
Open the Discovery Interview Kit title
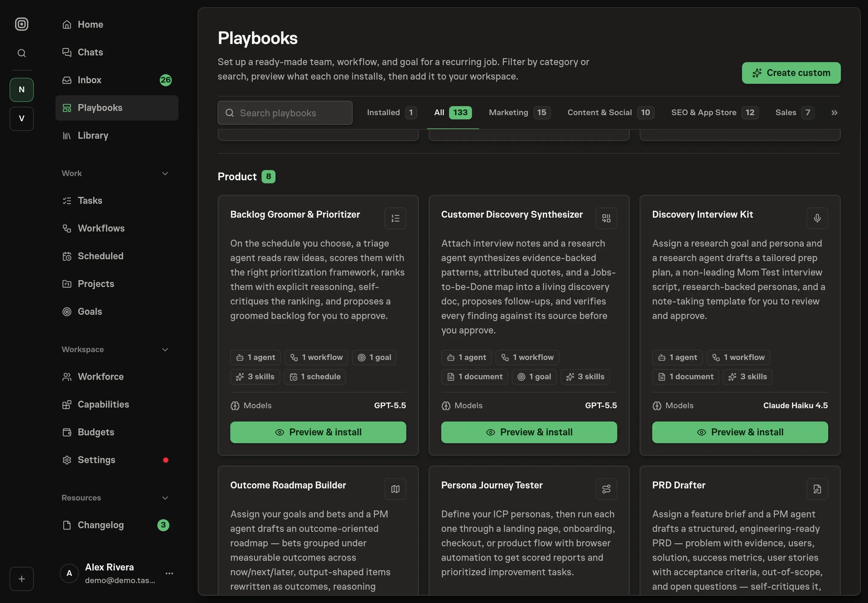point(703,215)
